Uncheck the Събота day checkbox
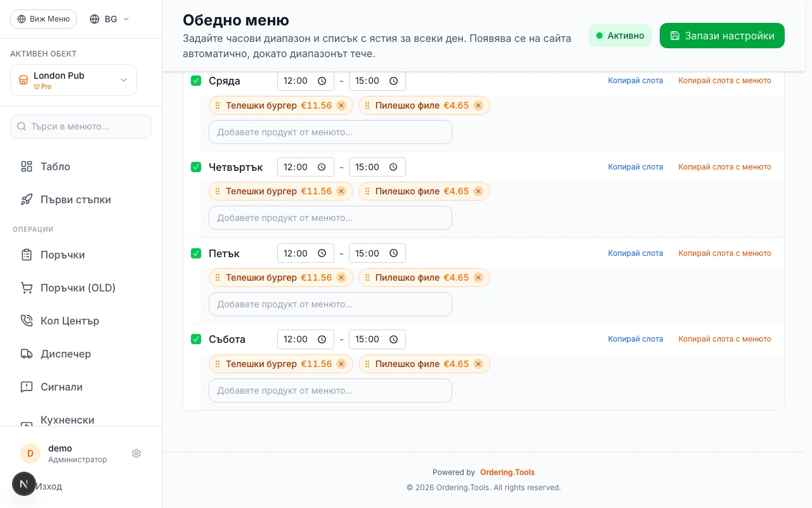 [x=196, y=339]
